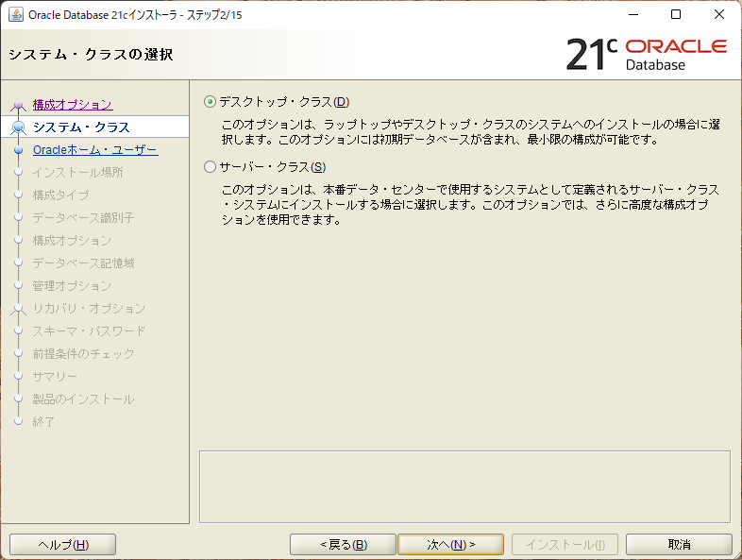
Task: Click the サマリー step text
Action: tap(55, 377)
